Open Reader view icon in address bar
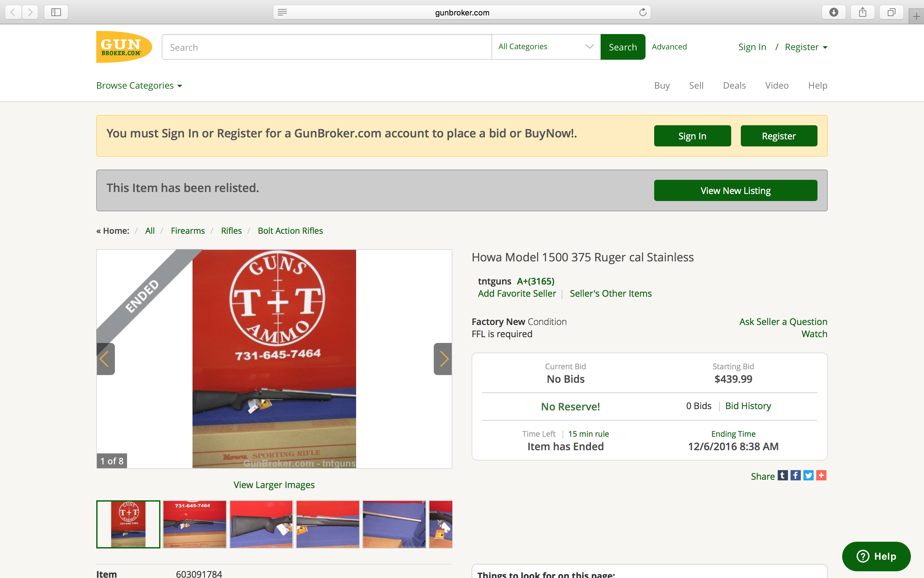924x578 pixels. (282, 12)
